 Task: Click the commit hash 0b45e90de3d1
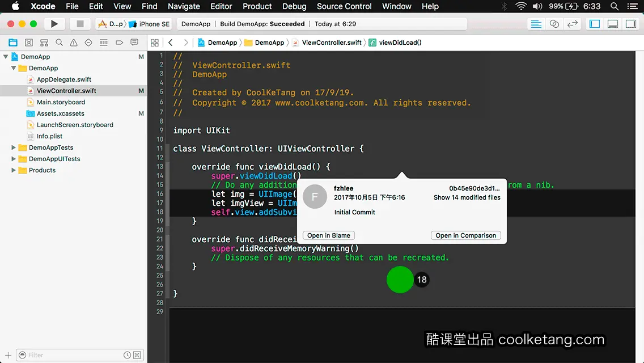(x=474, y=188)
